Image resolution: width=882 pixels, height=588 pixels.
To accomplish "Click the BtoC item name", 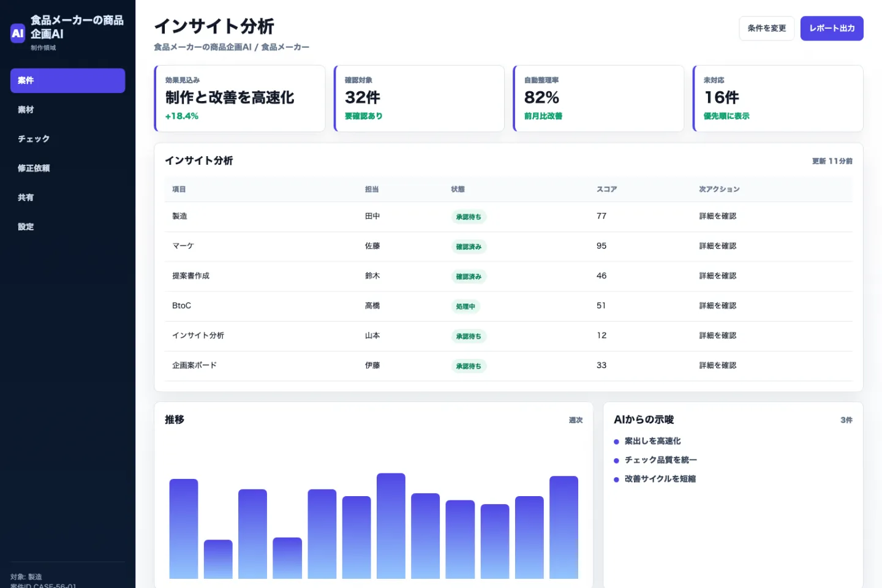I will [x=181, y=306].
